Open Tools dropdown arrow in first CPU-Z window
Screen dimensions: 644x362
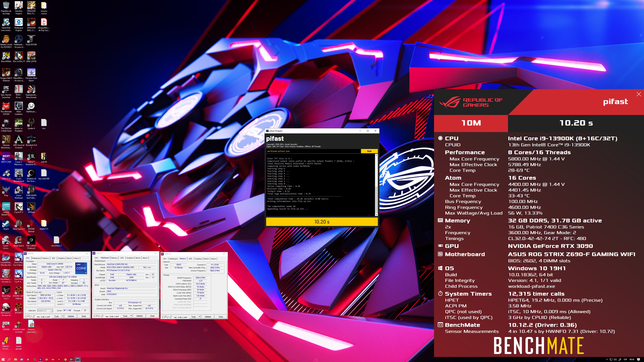pos(63,316)
